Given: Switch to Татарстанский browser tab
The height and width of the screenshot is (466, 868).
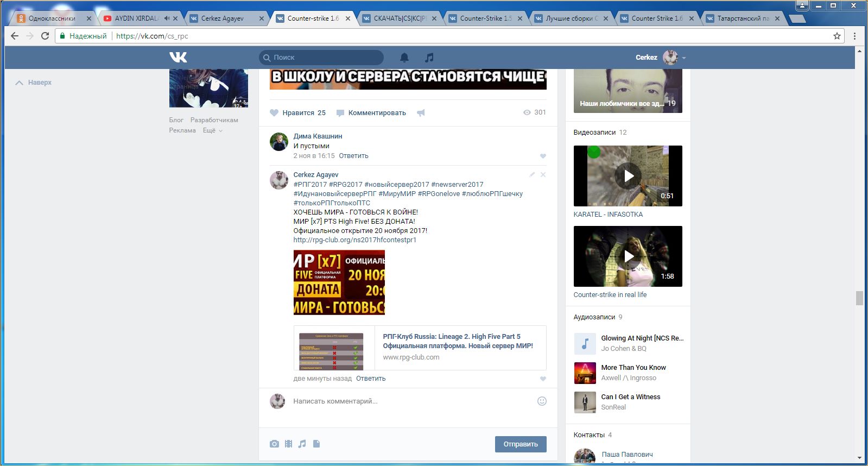Looking at the screenshot, I should pos(743,18).
